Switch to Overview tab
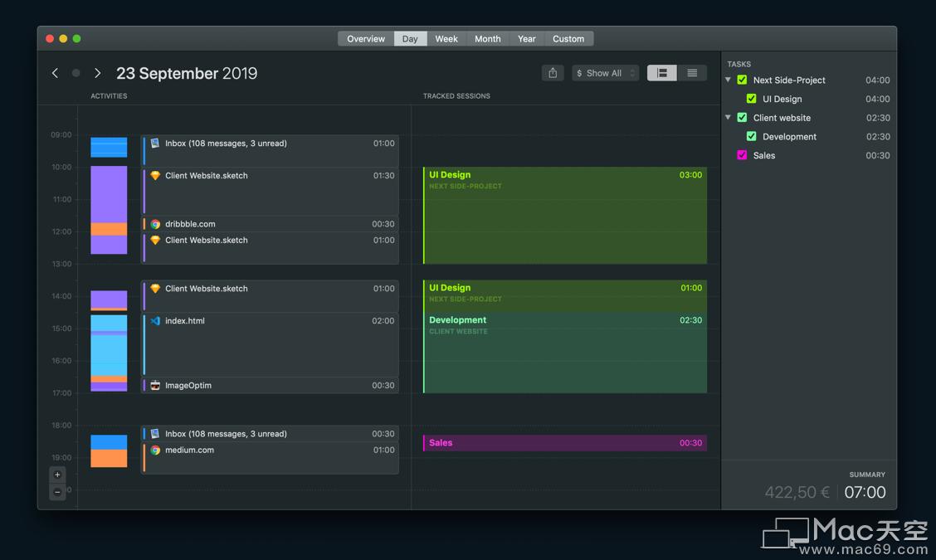The height and width of the screenshot is (560, 936). point(366,39)
